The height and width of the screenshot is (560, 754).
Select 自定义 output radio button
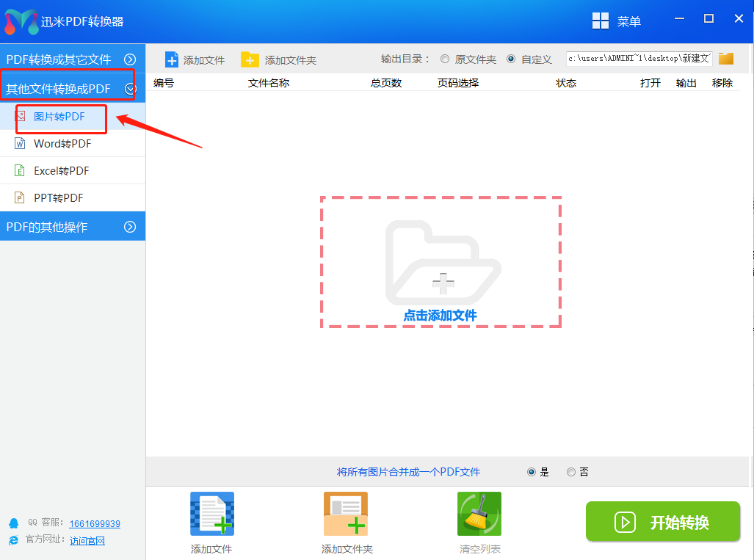[x=511, y=59]
